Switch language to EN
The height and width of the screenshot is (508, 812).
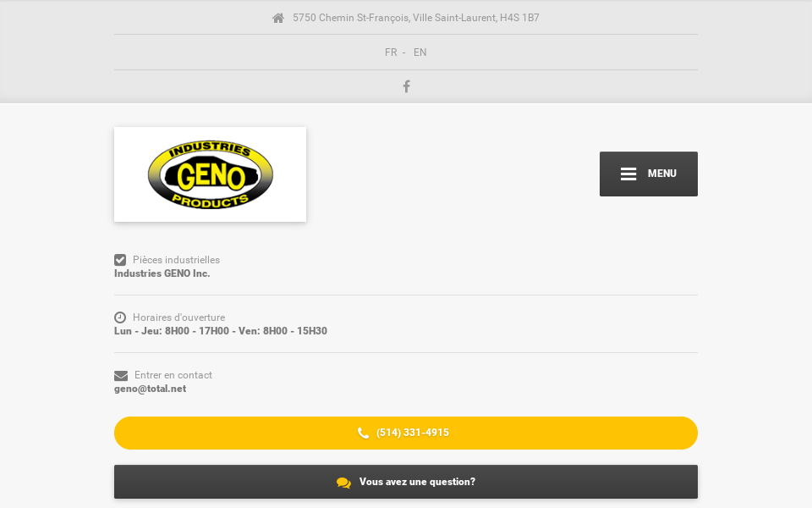tap(420, 52)
